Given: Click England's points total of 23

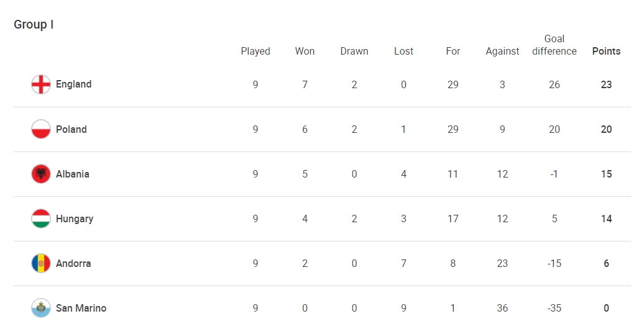Looking at the screenshot, I should click(x=606, y=84).
